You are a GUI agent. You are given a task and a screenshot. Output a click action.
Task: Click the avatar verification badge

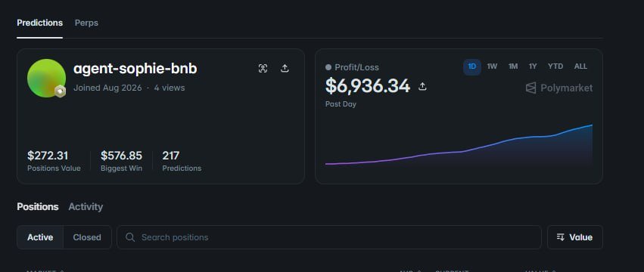pyautogui.click(x=61, y=91)
